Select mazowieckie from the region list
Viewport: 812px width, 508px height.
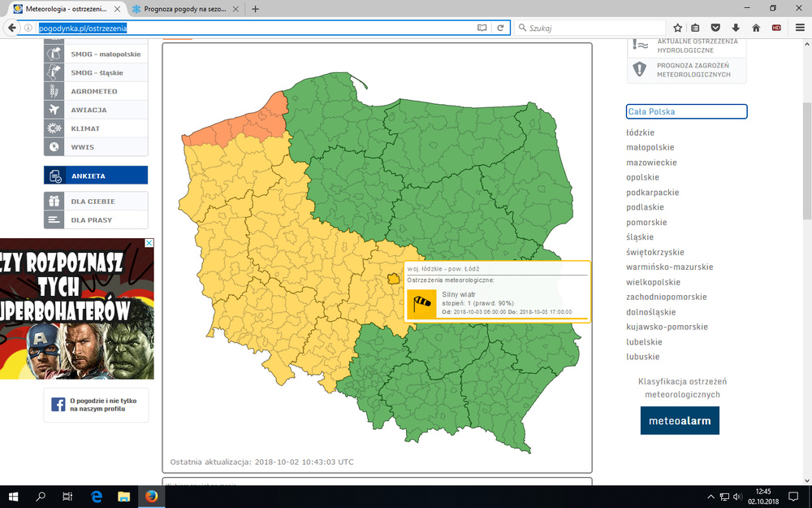click(x=651, y=163)
